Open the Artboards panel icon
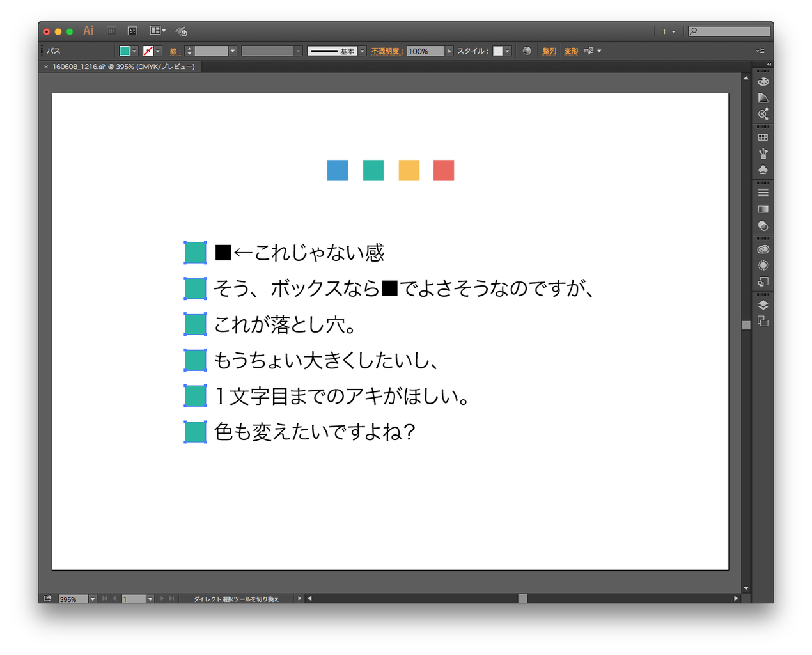This screenshot has width=812, height=655. click(763, 321)
